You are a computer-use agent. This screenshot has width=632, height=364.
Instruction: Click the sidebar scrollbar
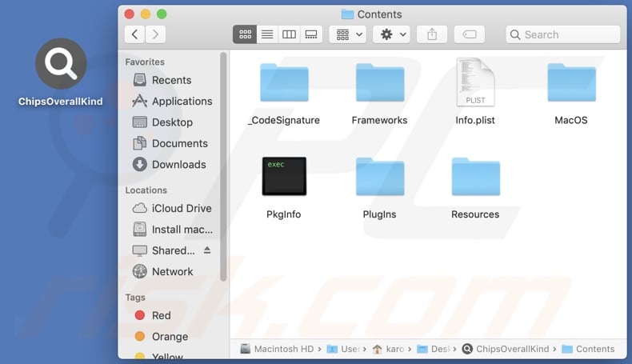(223, 167)
